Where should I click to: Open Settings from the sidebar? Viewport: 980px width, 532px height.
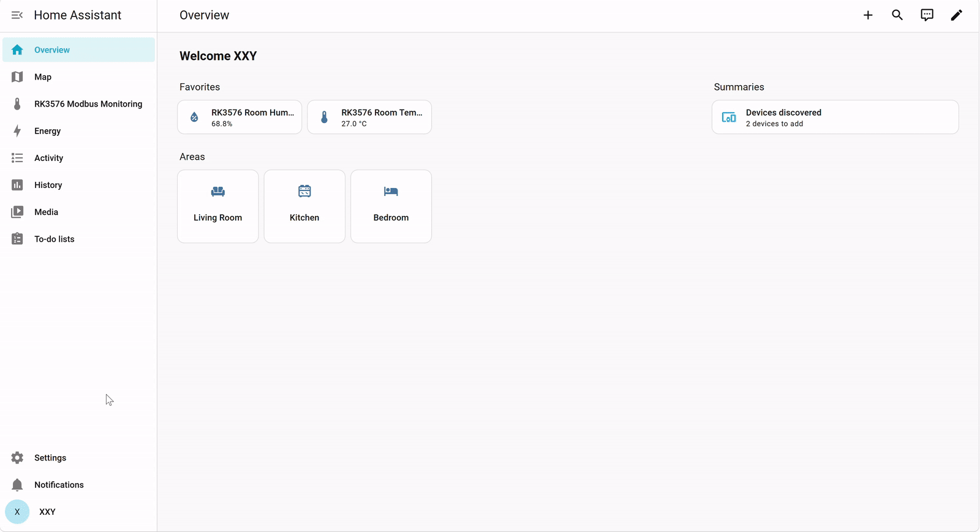79,458
